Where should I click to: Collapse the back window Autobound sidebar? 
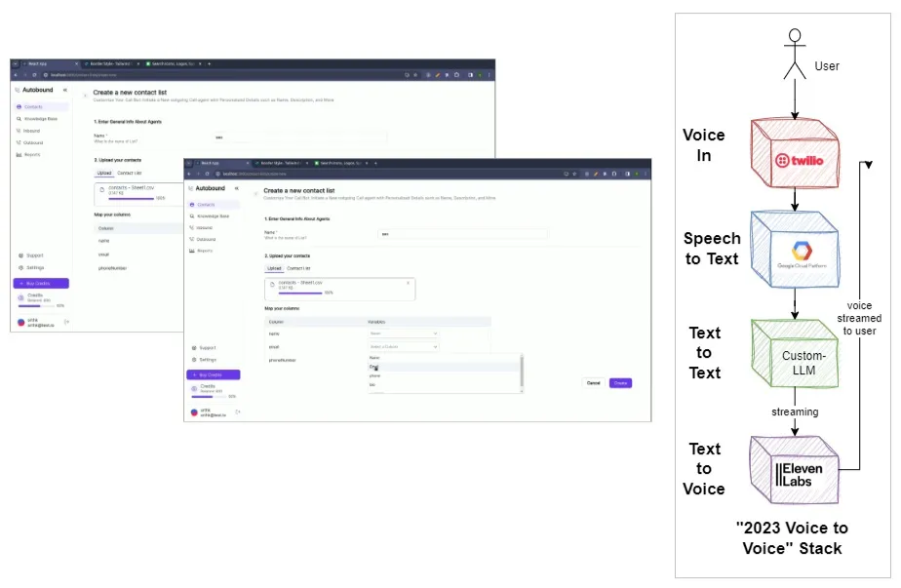pyautogui.click(x=65, y=90)
